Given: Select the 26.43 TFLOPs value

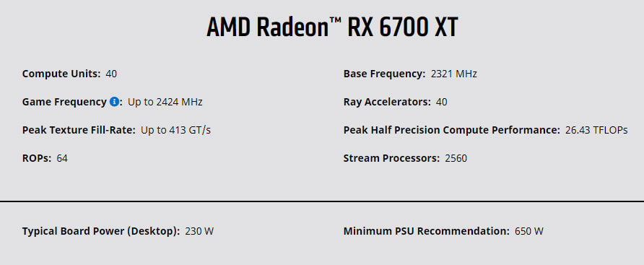Looking at the screenshot, I should click(596, 130).
